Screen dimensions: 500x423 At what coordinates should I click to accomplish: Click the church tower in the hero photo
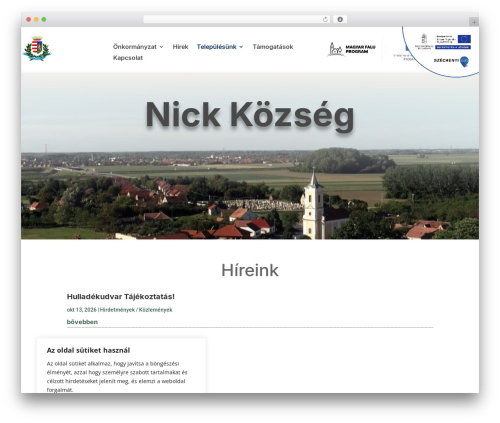click(314, 203)
